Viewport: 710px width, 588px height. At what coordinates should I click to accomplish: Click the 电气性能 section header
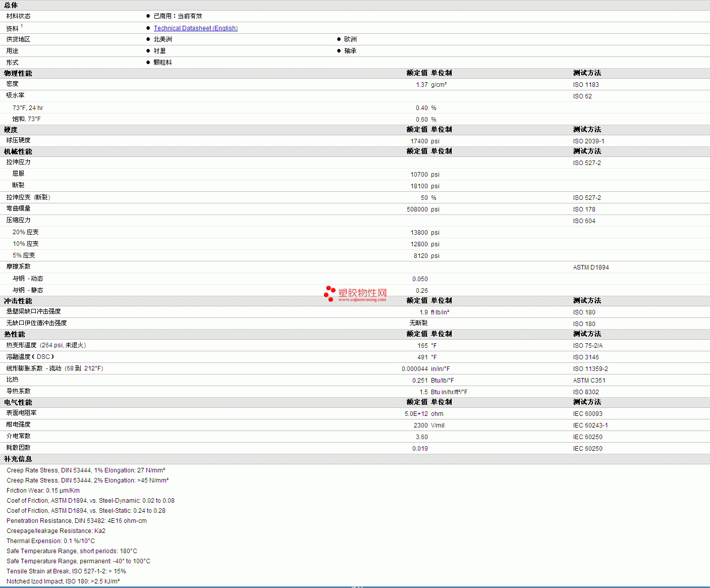point(18,402)
